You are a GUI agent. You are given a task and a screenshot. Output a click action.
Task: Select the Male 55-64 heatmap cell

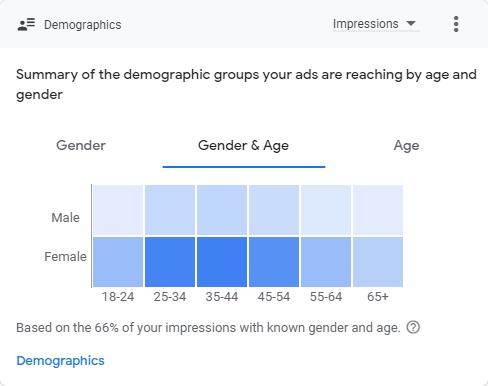point(326,210)
